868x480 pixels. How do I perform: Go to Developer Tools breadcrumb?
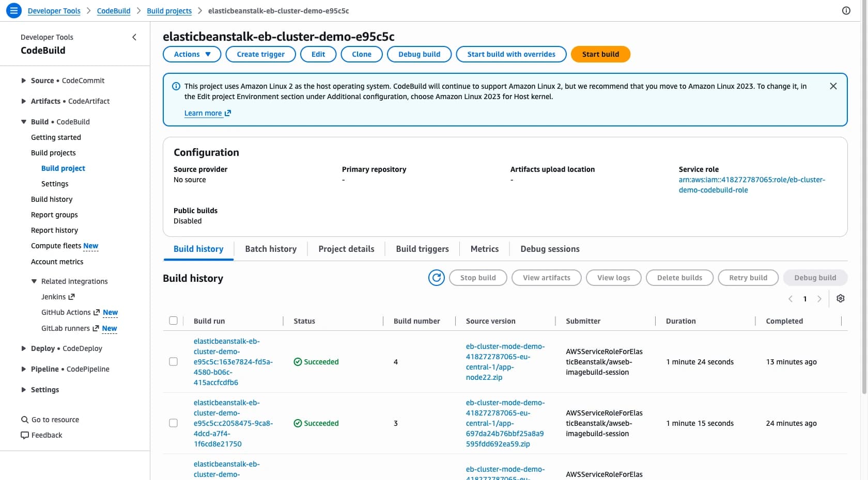tap(54, 11)
